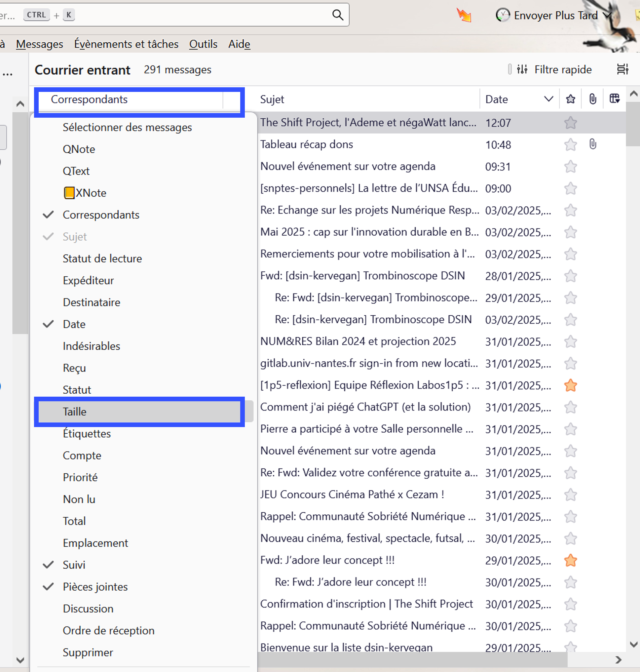Open the Comment j'ai piégé ChatGPT message
The width and height of the screenshot is (640, 672).
(x=365, y=407)
